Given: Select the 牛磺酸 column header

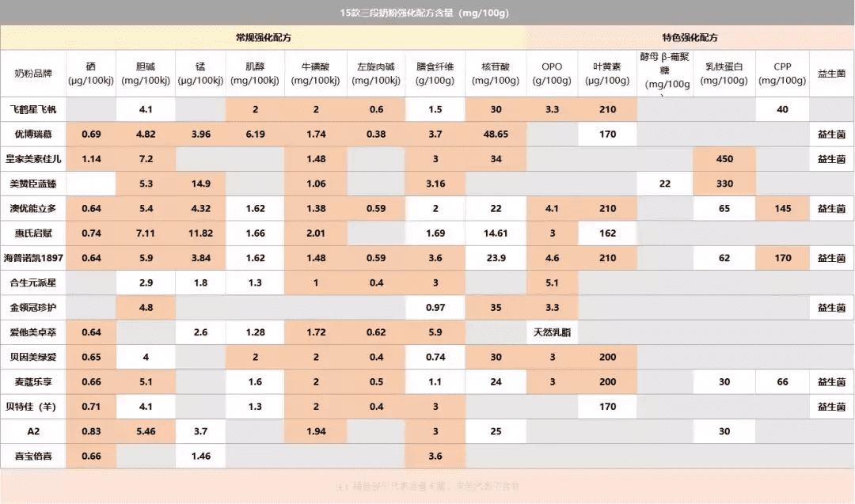Looking at the screenshot, I should pos(316,74).
